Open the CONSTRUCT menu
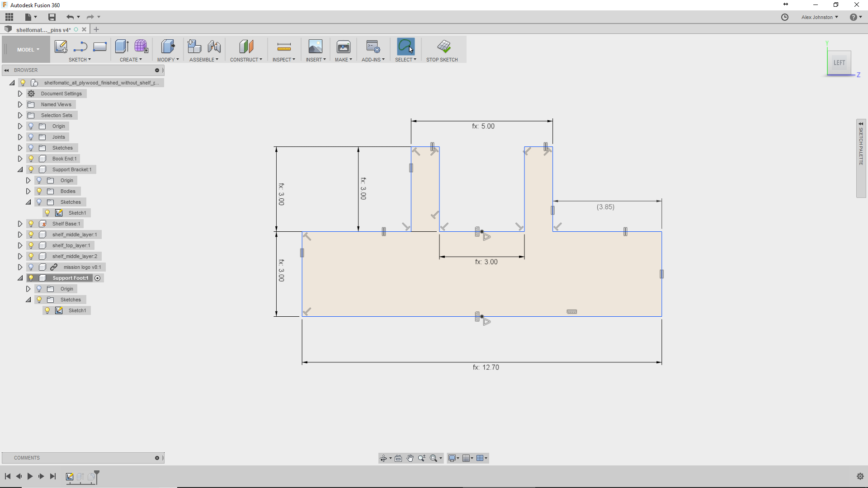868x488 pixels. click(245, 60)
